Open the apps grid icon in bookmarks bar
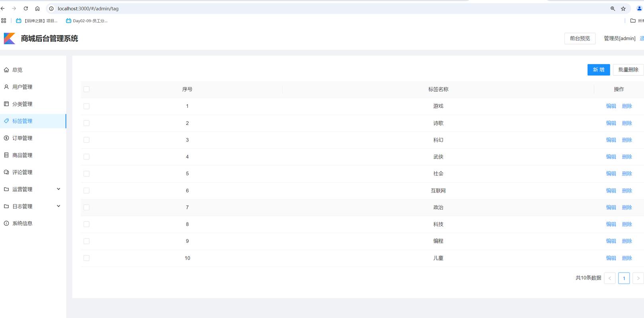Image resolution: width=644 pixels, height=318 pixels. pyautogui.click(x=4, y=21)
